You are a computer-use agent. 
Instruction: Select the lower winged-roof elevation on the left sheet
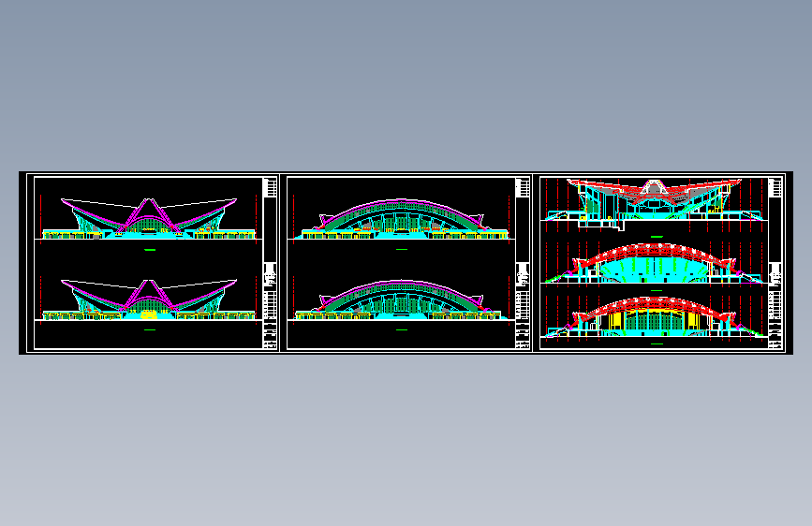coord(149,300)
